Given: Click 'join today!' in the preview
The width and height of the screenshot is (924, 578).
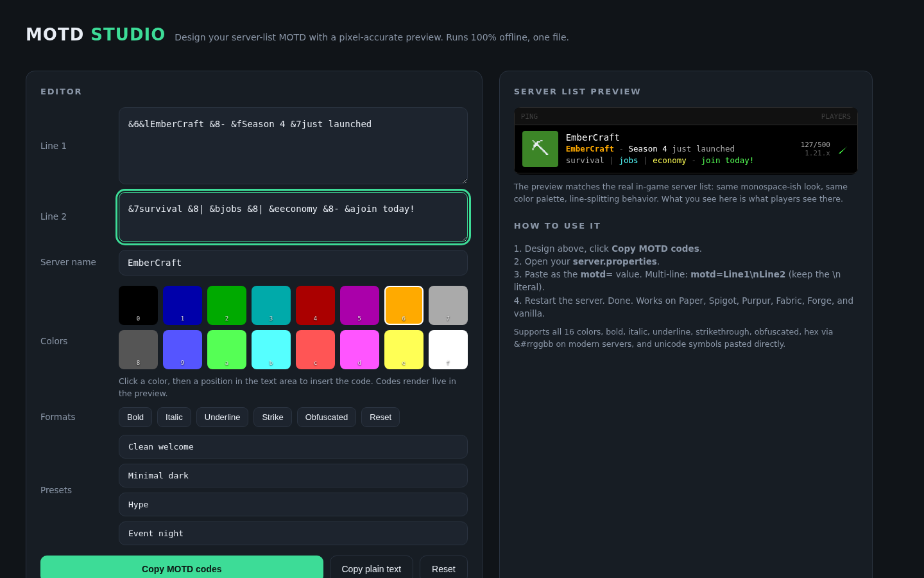Looking at the screenshot, I should pyautogui.click(x=727, y=161).
